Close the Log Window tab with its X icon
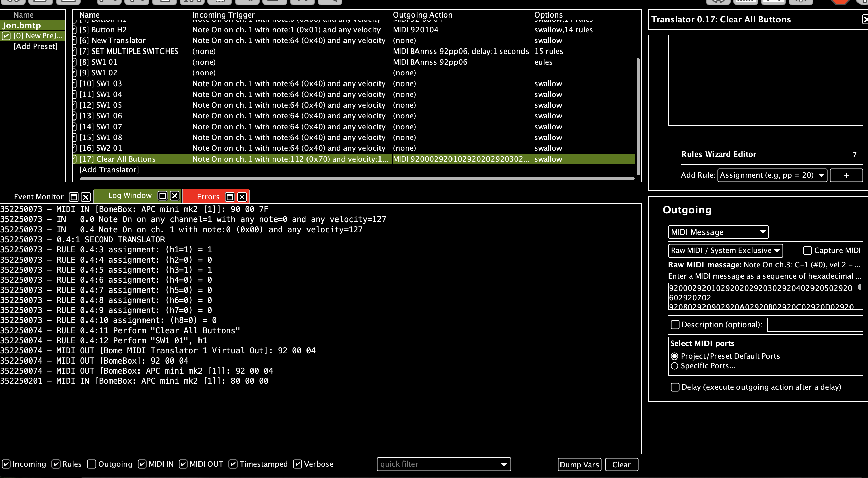Image resolution: width=868 pixels, height=478 pixels. 175,196
